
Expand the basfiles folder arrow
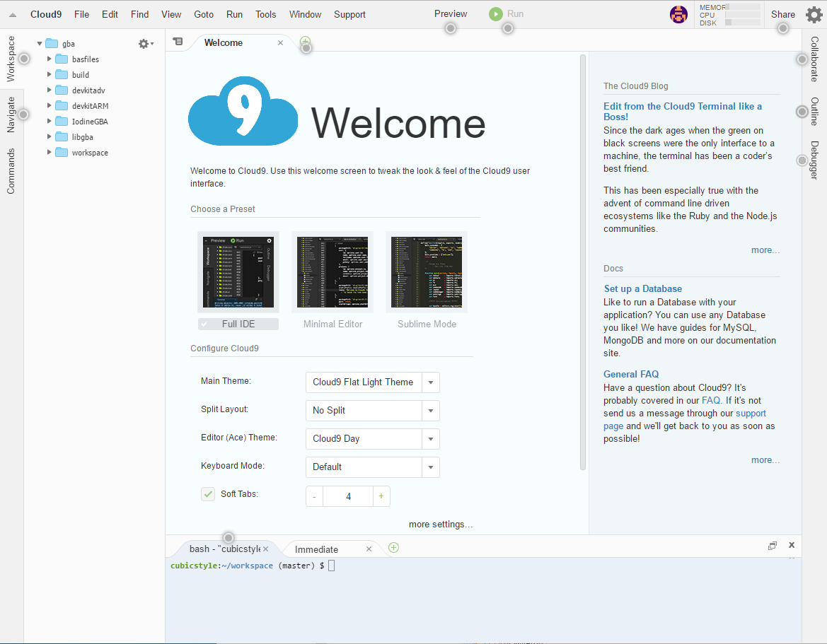click(x=49, y=59)
